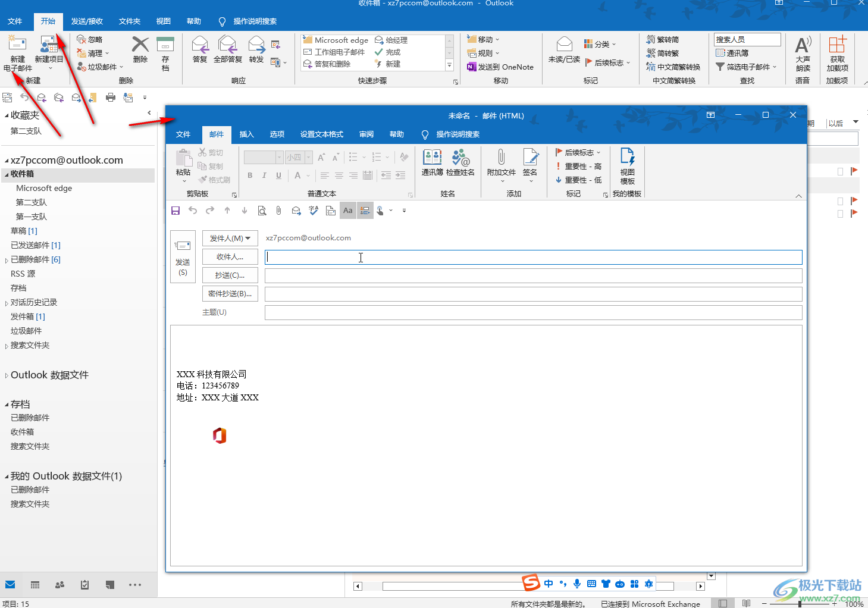The width and height of the screenshot is (868, 608).
Task: Click the Reply icon in main ribbon
Action: click(200, 44)
